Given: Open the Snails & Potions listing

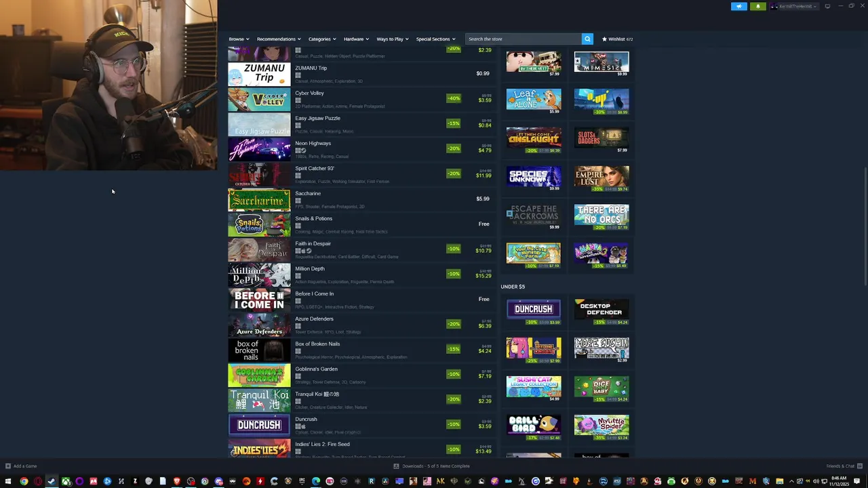Looking at the screenshot, I should click(361, 224).
